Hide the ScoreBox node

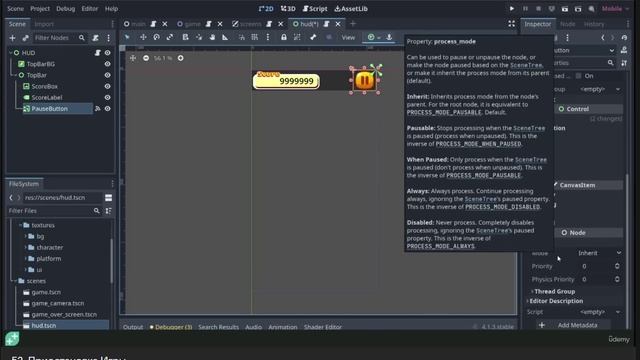(107, 86)
